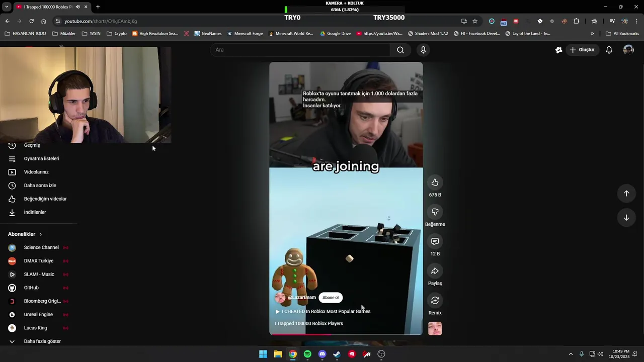Show hidden system tray icons
Screen dimensions: 644x362
click(571, 354)
